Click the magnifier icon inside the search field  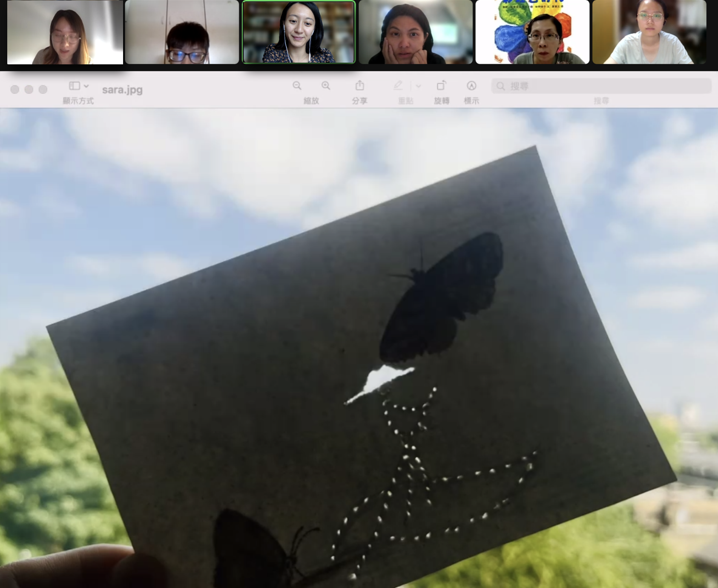click(x=501, y=86)
